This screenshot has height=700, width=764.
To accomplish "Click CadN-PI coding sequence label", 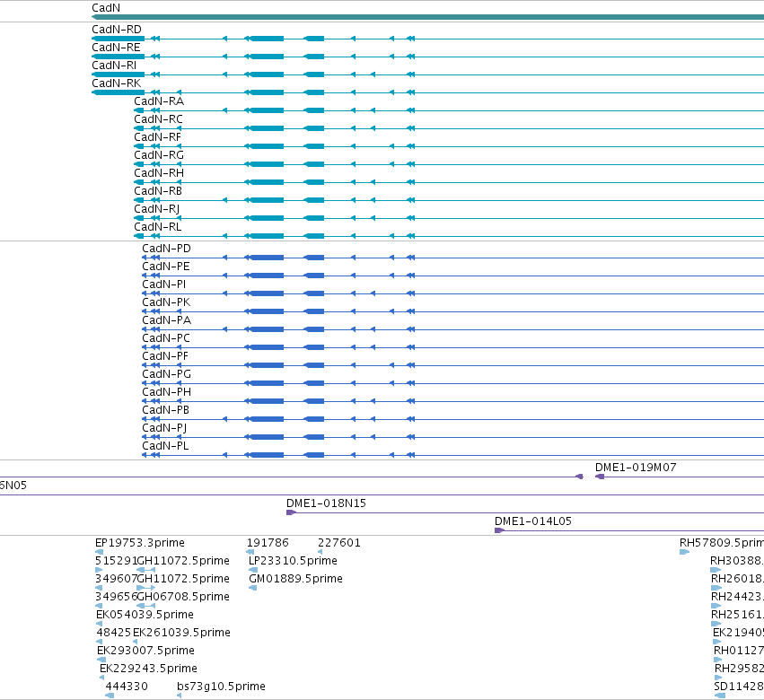I will 163,284.
